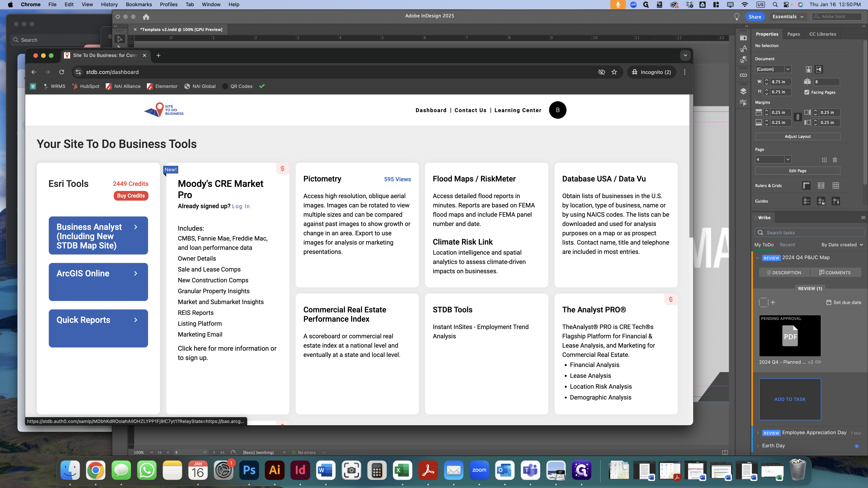Open the Essentials workspace dropdown
Viewport: 868px width, 488px height.
[x=787, y=16]
